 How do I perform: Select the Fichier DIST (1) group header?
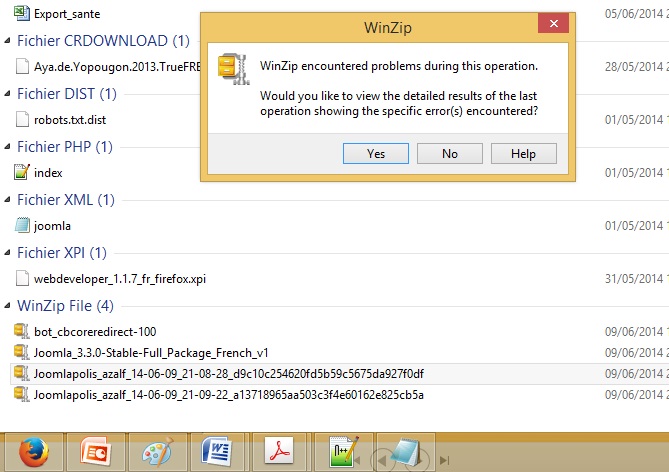coord(67,94)
